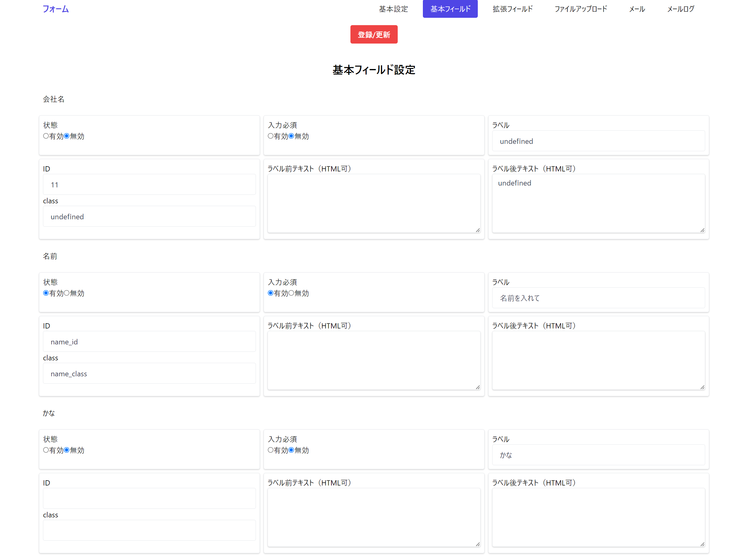Image resolution: width=746 pixels, height=560 pixels.
Task: Focus かな ラベル後テキスト textarea
Action: click(x=598, y=518)
